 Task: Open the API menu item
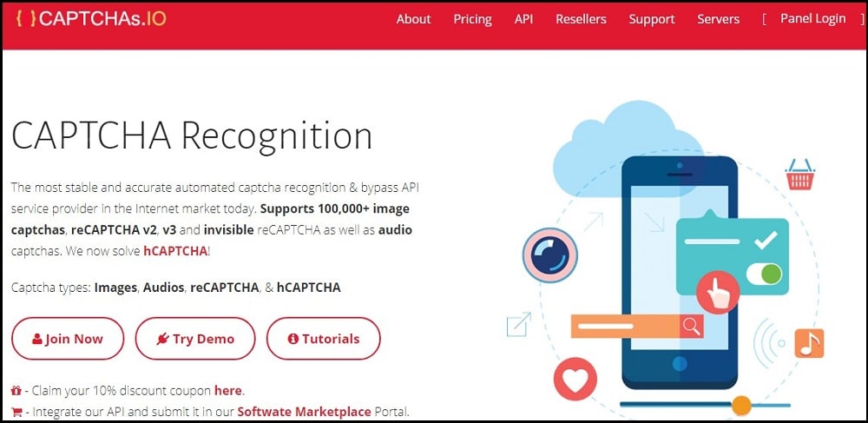(523, 19)
